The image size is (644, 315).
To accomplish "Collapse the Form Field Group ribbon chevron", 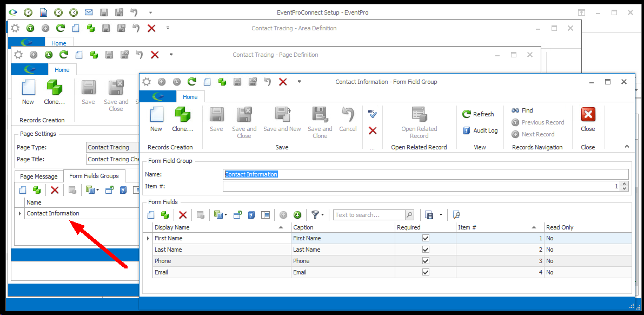I will coord(626,146).
